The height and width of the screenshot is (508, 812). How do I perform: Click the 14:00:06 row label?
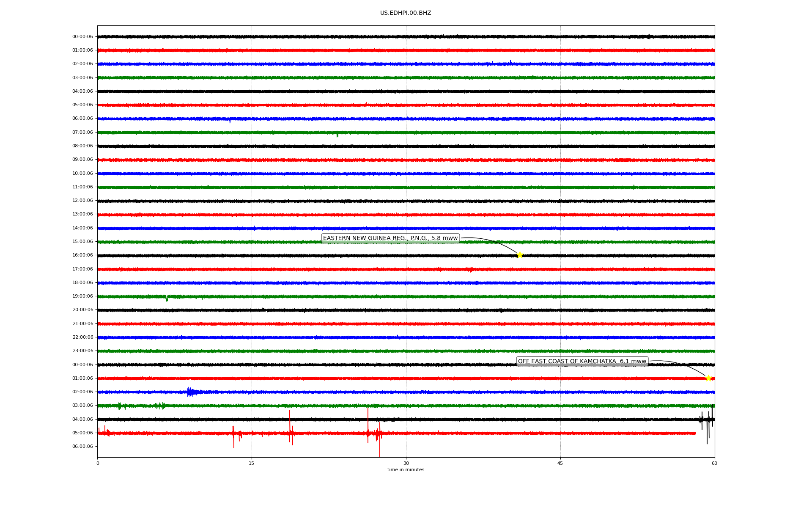(82, 228)
